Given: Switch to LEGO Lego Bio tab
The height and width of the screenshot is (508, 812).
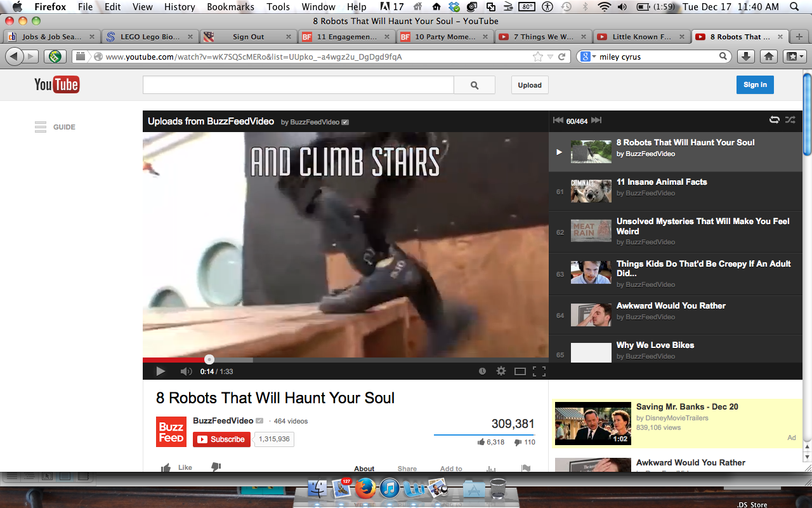Looking at the screenshot, I should pos(150,37).
